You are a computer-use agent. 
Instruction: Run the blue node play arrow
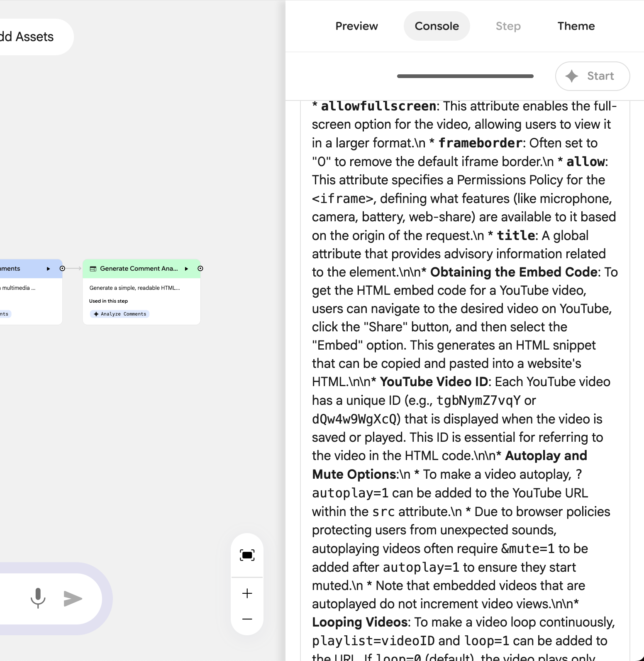click(49, 269)
